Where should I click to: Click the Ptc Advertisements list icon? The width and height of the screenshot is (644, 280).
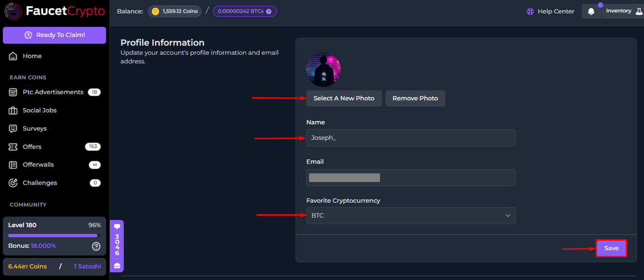(13, 92)
